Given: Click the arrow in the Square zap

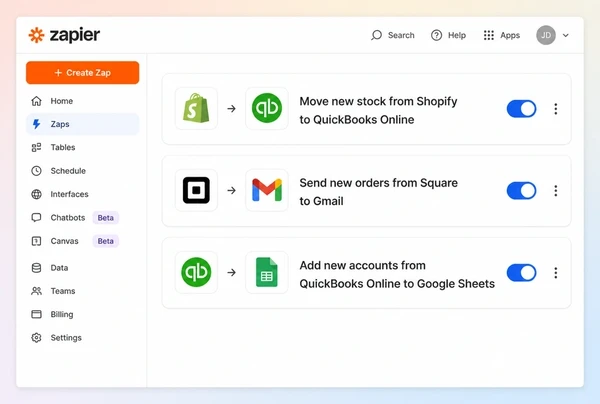Looking at the screenshot, I should pos(232,190).
